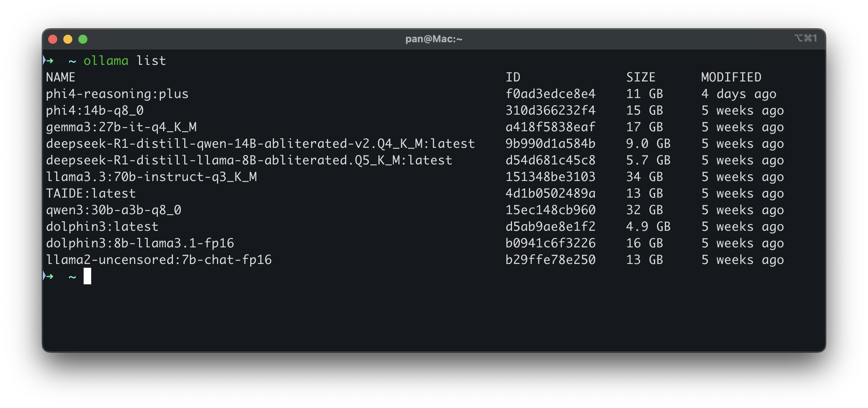Click the ID 9b990d1a584b
The height and width of the screenshot is (408, 868).
click(550, 144)
